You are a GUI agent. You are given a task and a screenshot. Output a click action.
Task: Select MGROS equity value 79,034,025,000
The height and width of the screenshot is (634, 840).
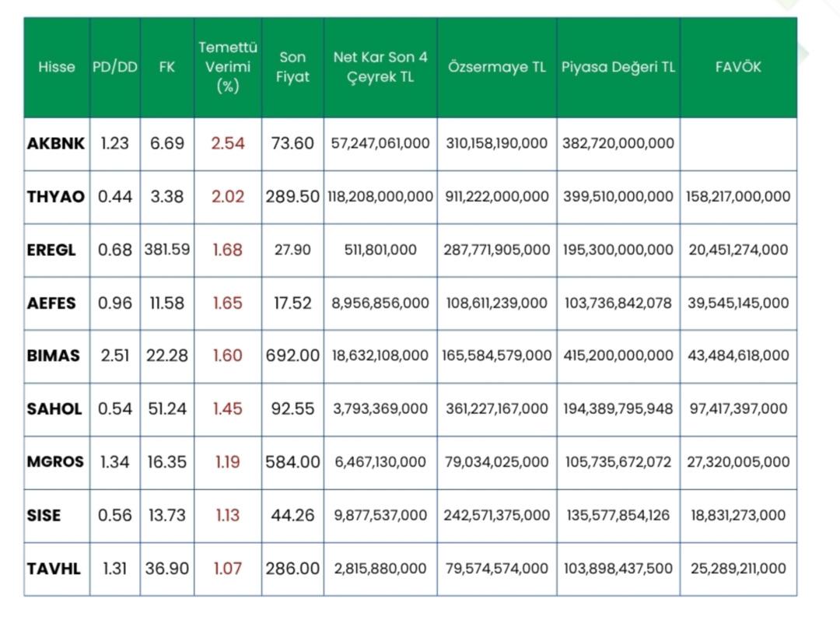[x=497, y=462]
